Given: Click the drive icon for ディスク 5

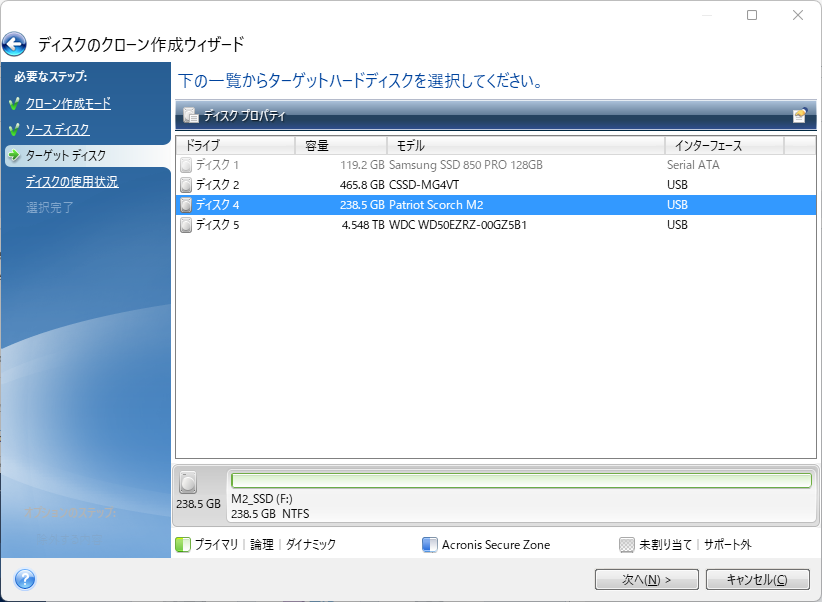Looking at the screenshot, I should click(x=186, y=225).
